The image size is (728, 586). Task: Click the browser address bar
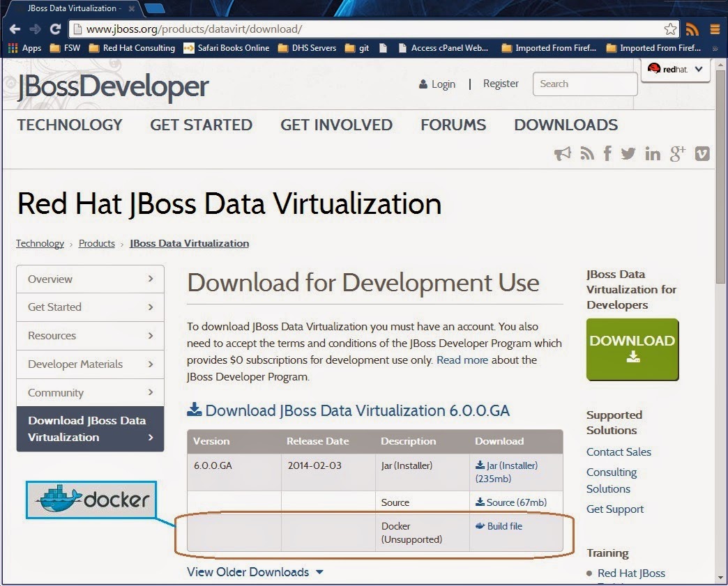coord(367,29)
